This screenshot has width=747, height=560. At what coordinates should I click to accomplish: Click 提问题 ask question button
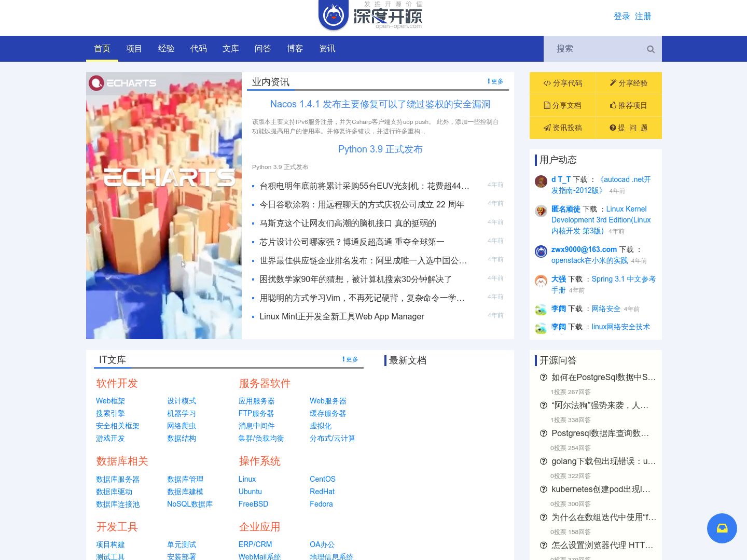point(628,128)
